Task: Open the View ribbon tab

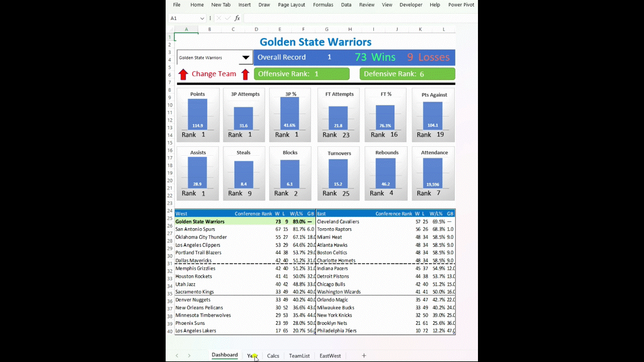Action: coord(387,5)
